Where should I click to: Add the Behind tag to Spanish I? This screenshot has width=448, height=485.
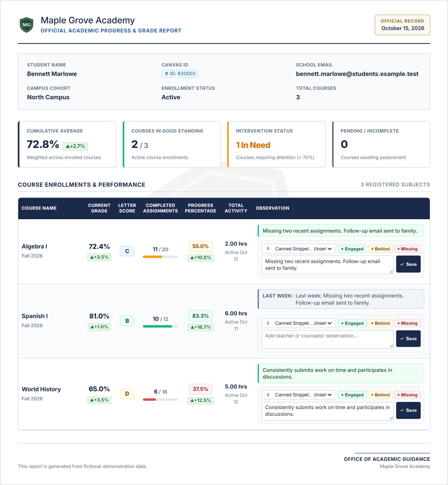click(380, 323)
